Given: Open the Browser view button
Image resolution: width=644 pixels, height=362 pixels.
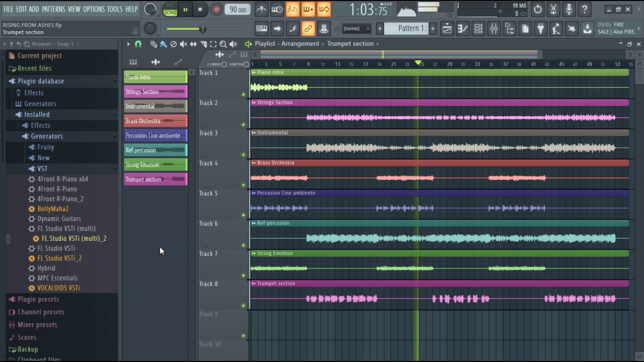Looking at the screenshot, I should 509,29.
